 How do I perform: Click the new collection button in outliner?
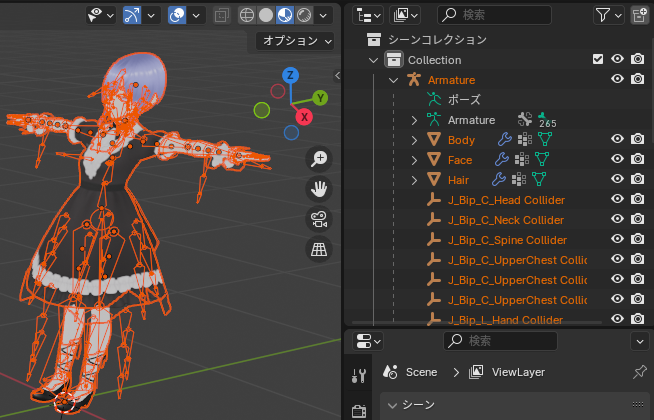639,15
